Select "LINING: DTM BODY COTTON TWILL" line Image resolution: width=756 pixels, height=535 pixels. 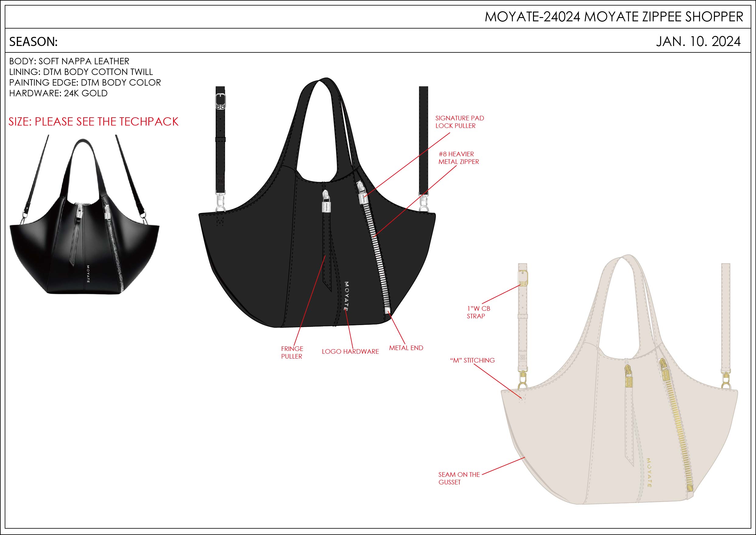pyautogui.click(x=81, y=72)
